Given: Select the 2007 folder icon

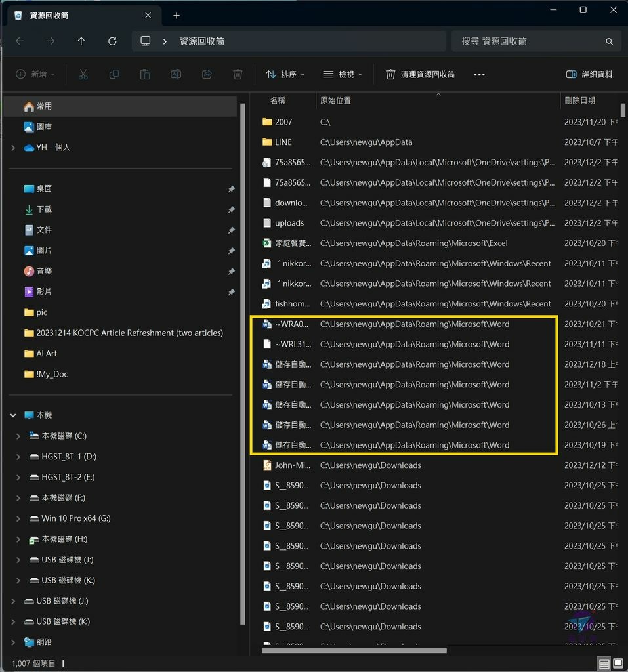Looking at the screenshot, I should pos(267,122).
